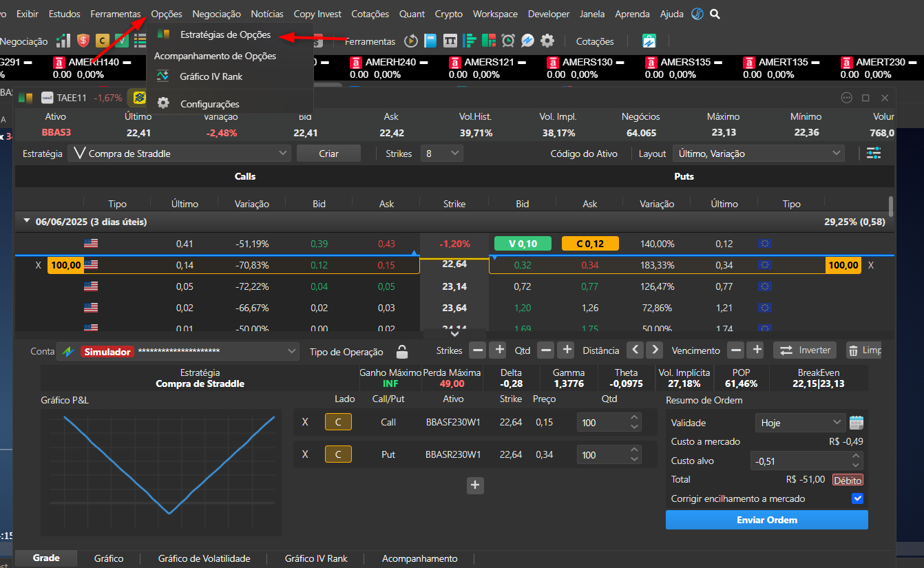Increase Qtd with the plus button

(x=566, y=350)
